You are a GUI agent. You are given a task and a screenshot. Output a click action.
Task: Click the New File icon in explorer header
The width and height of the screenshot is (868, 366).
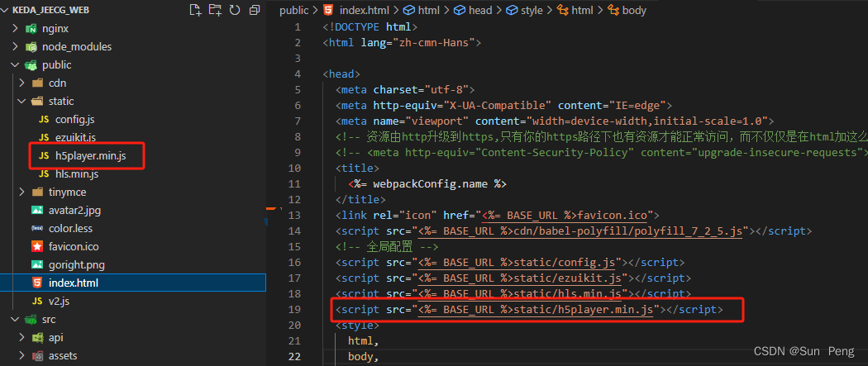pyautogui.click(x=195, y=10)
